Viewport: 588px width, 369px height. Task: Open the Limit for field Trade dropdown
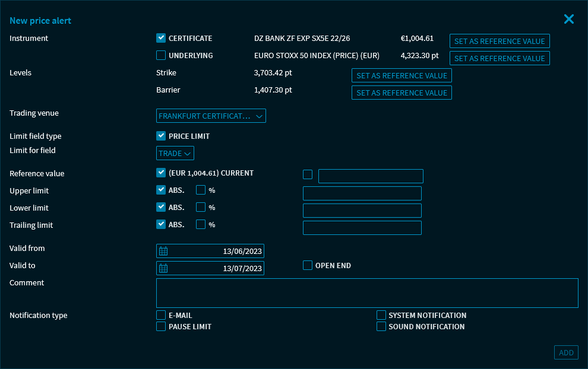tap(175, 154)
